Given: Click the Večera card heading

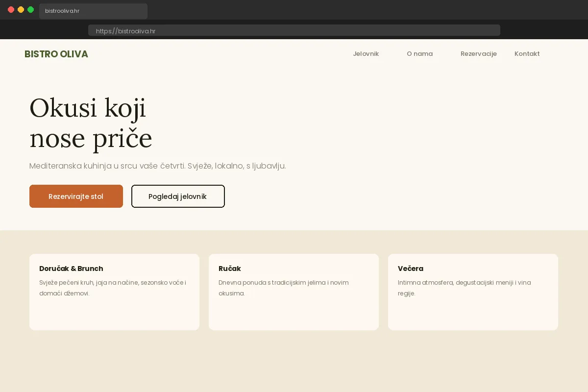Looking at the screenshot, I should point(410,269).
